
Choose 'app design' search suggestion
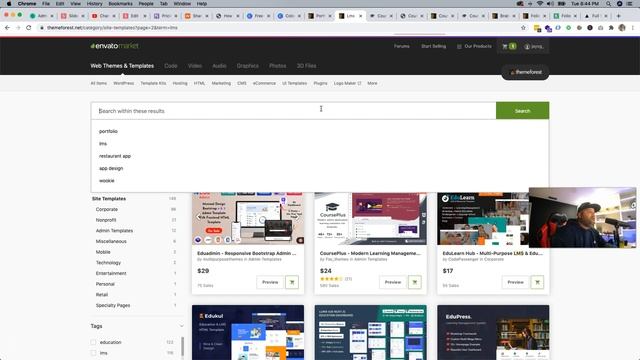(111, 168)
